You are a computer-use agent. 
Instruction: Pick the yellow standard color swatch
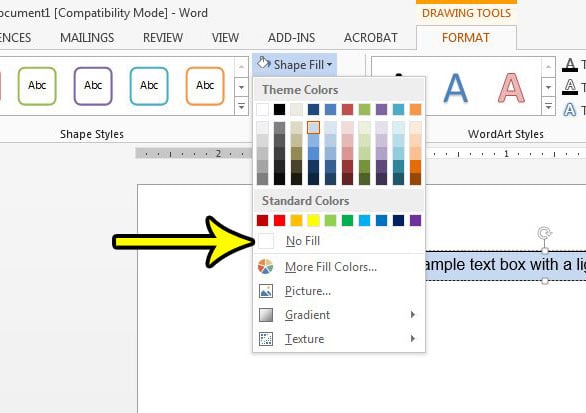[x=313, y=221]
